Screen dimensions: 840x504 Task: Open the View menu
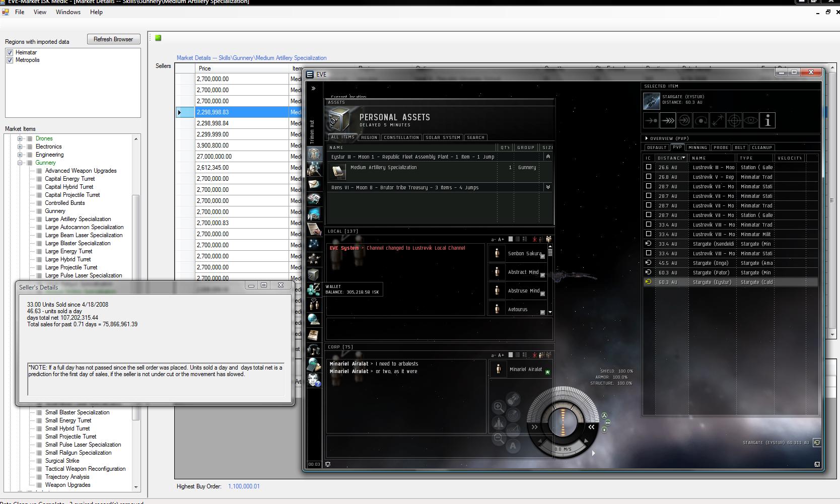[40, 12]
